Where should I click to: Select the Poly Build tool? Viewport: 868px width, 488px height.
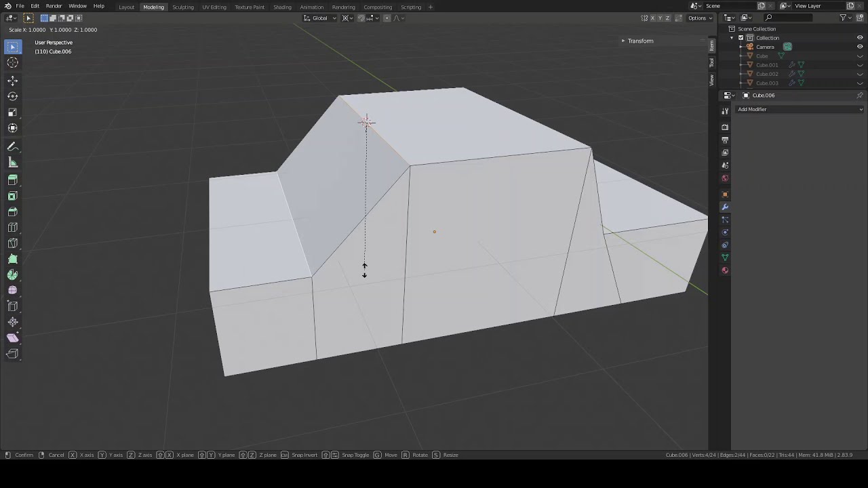click(12, 259)
